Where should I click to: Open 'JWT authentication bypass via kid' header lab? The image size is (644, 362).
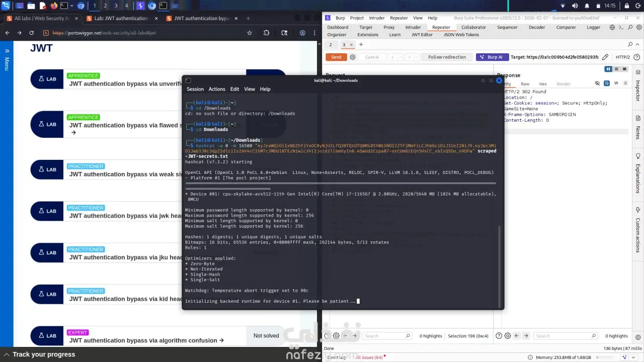[126, 299]
